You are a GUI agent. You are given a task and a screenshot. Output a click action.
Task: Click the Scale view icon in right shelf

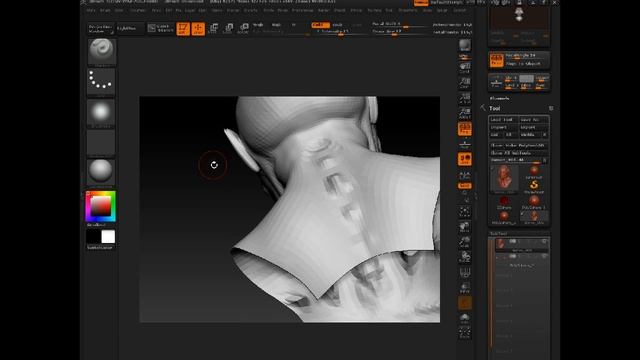464,242
